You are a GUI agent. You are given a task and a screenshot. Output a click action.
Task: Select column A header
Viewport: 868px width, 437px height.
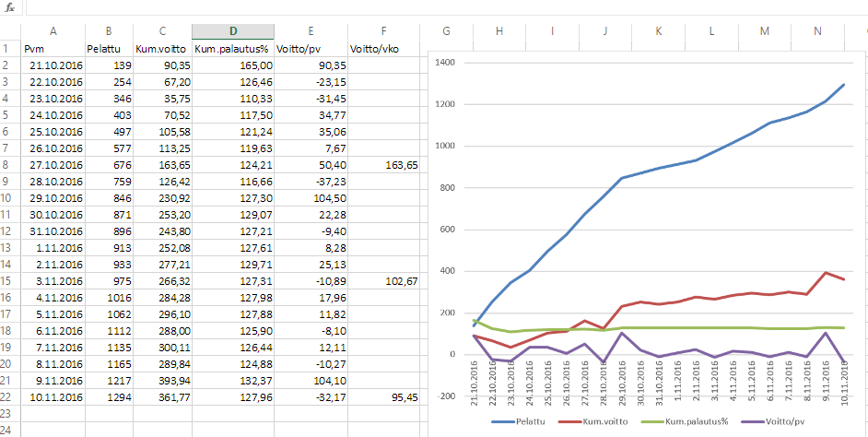point(53,31)
